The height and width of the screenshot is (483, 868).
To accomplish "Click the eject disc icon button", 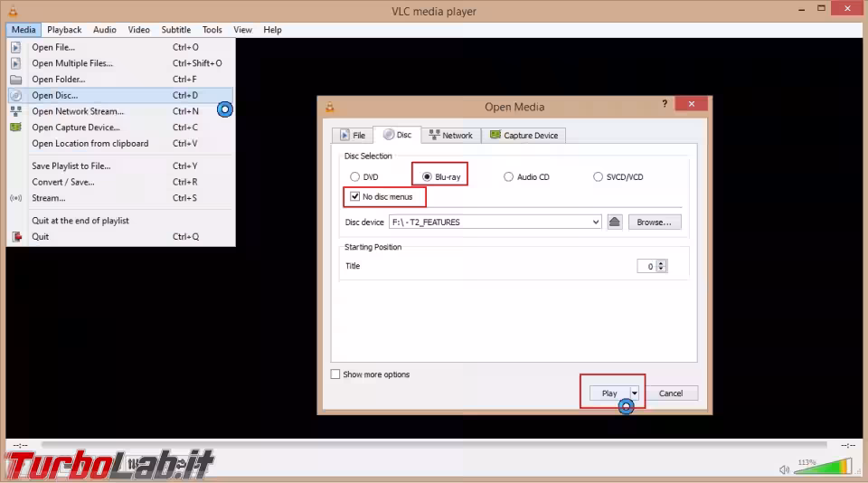I will tap(615, 223).
